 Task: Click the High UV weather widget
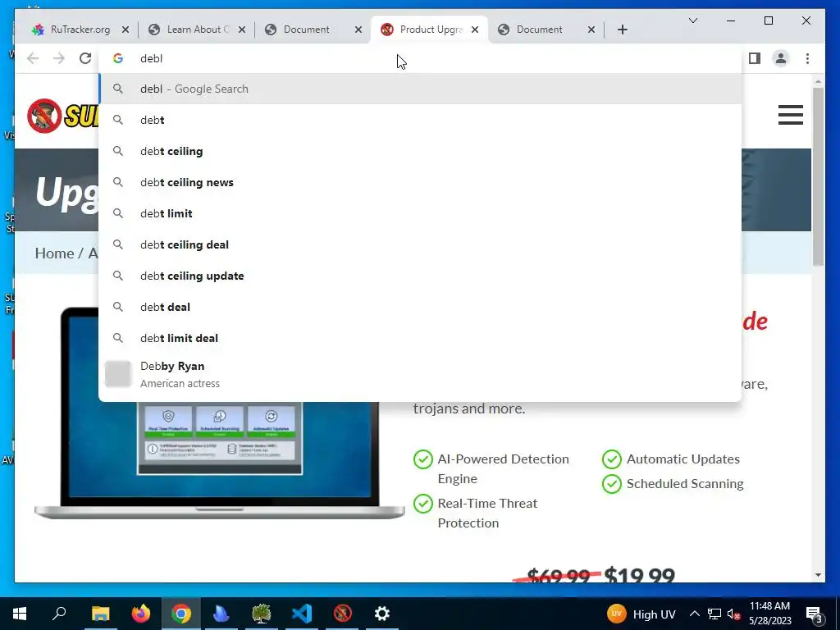[x=641, y=614]
